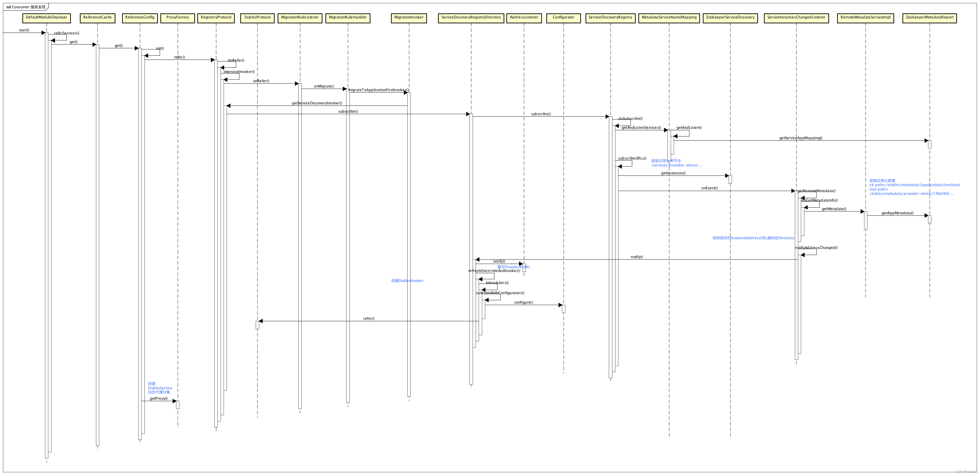980x475 pixels.
Task: Click the blue note '重写Providers的URL'
Action: pyautogui.click(x=514, y=267)
